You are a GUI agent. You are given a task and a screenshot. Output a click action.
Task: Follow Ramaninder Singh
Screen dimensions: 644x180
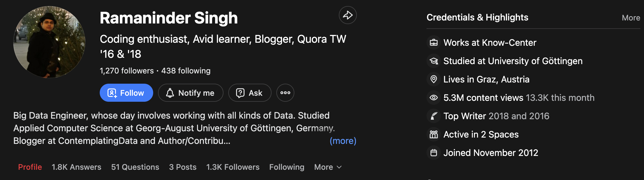(x=126, y=93)
